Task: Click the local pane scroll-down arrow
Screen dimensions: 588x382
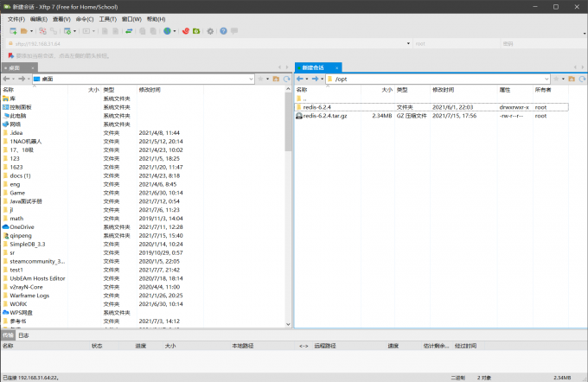Action: (288, 325)
